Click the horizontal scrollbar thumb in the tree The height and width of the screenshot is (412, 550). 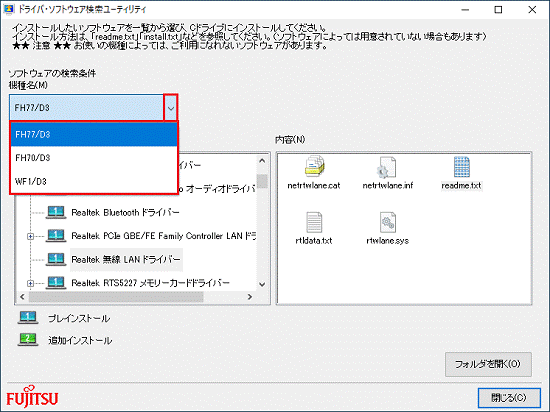click(x=116, y=297)
